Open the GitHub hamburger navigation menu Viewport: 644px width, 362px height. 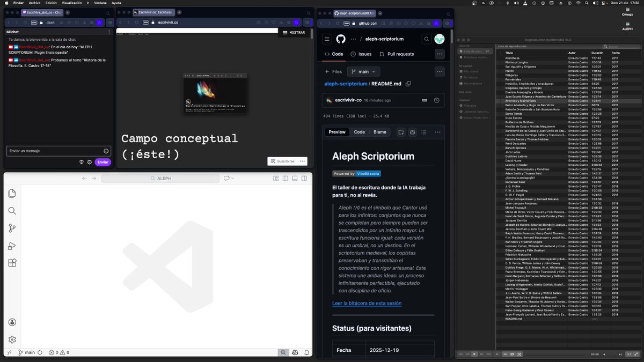pyautogui.click(x=326, y=39)
